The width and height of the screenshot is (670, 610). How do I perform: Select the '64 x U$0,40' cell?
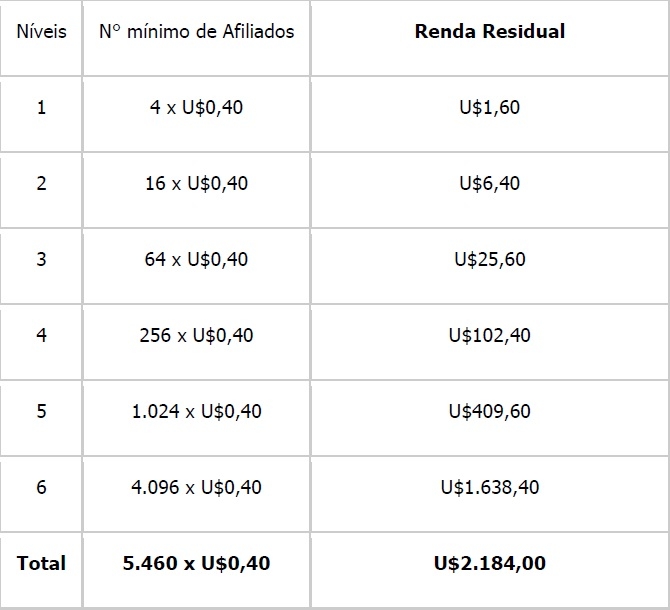coord(196,259)
